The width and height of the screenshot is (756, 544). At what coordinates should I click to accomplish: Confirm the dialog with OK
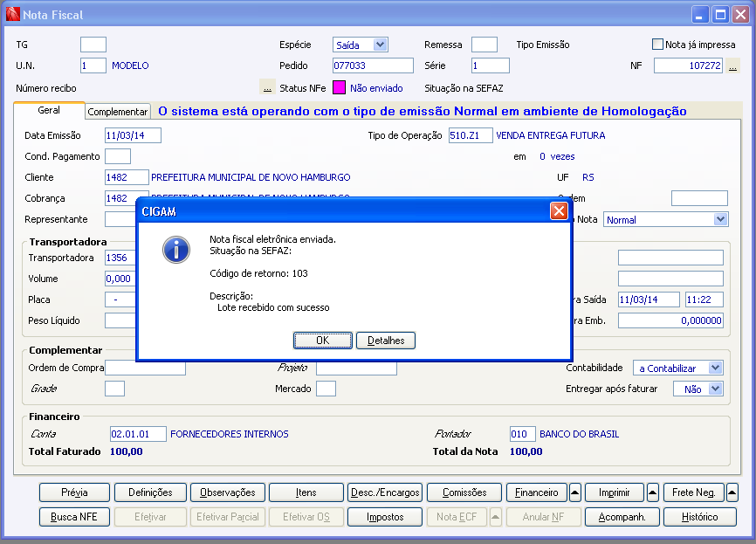[322, 341]
